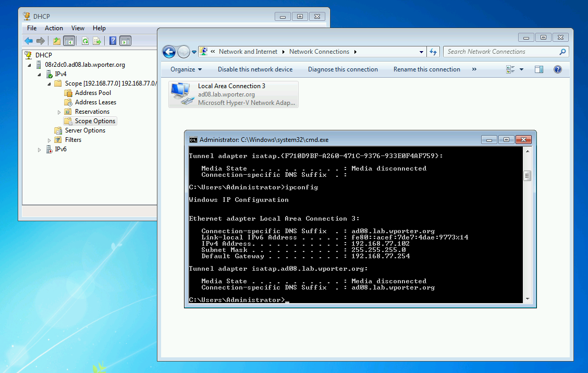Click the Filters funnel folder icon
Image resolution: width=588 pixels, height=373 pixels.
58,140
